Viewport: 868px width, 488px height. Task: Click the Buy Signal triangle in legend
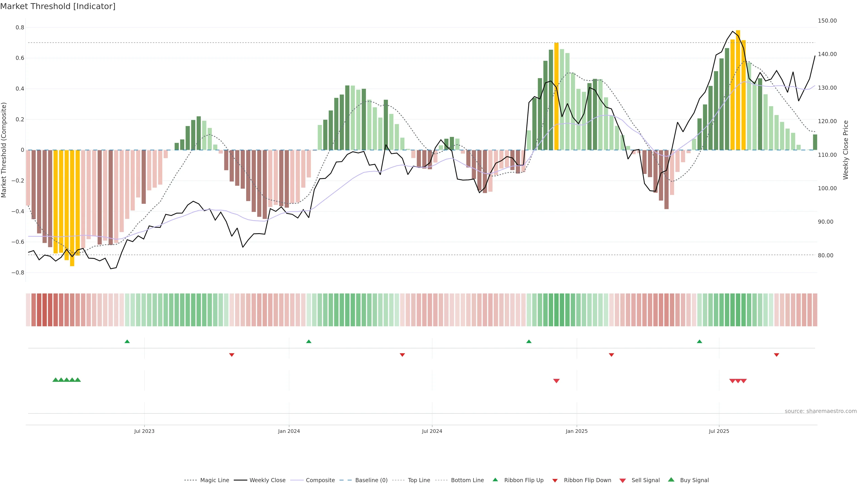[671, 480]
